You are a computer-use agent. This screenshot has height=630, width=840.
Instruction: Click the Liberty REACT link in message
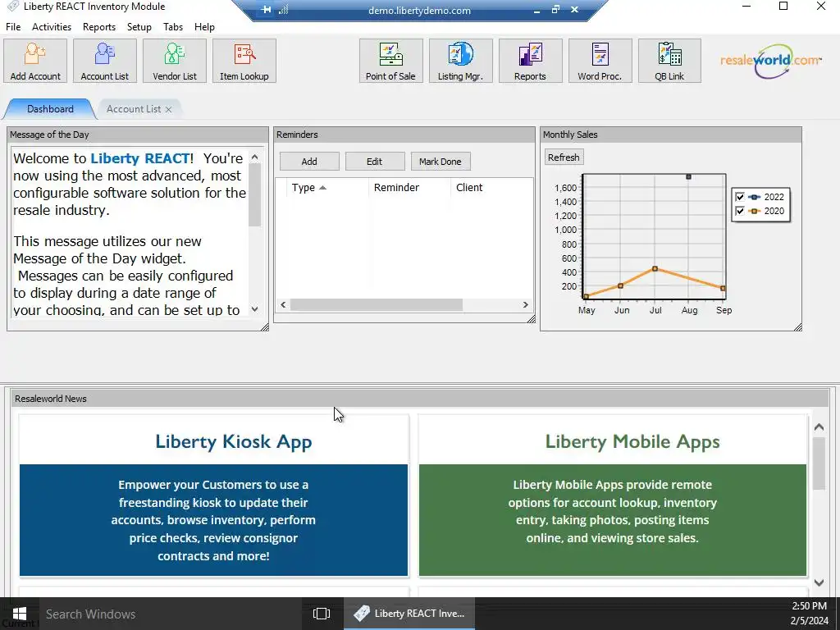point(139,158)
